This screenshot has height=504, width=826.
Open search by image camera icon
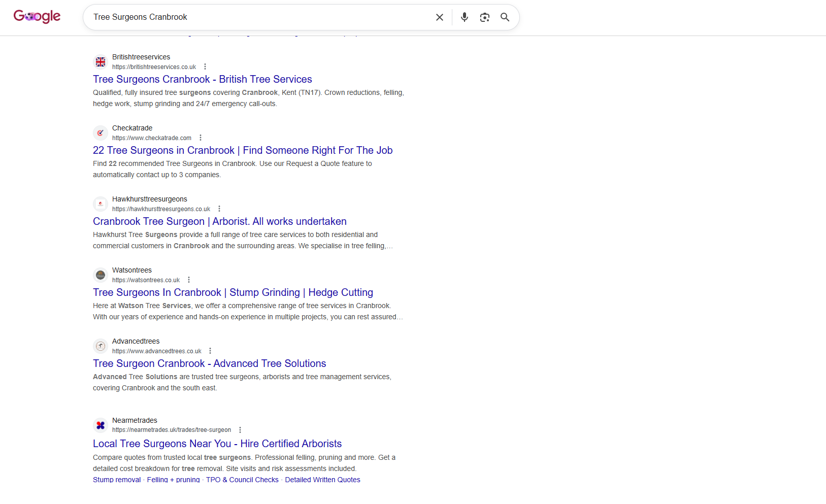click(x=485, y=17)
